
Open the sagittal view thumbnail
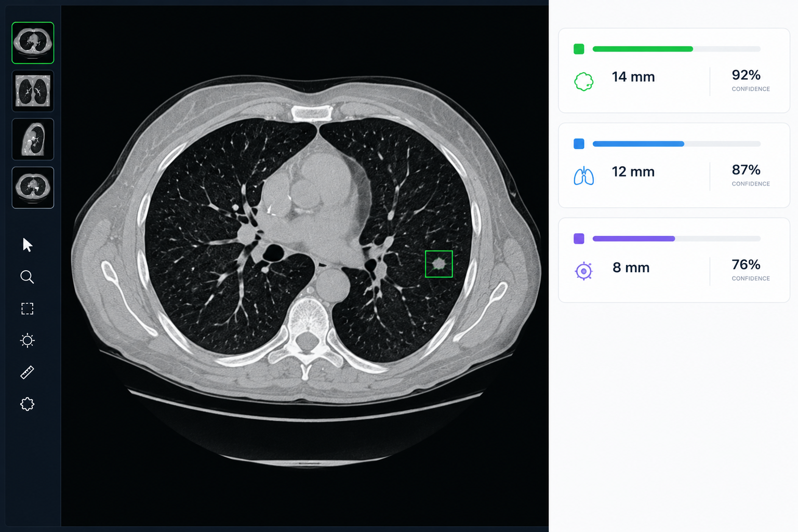coord(33,139)
